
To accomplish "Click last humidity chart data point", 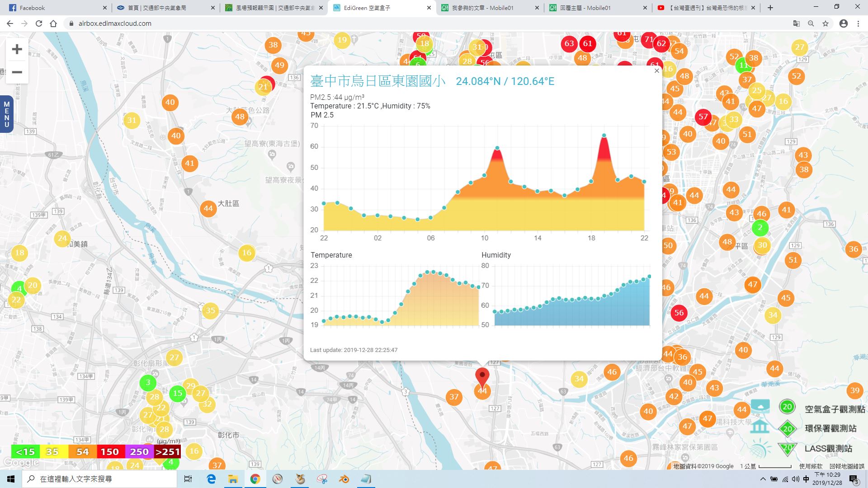I will coord(649,277).
